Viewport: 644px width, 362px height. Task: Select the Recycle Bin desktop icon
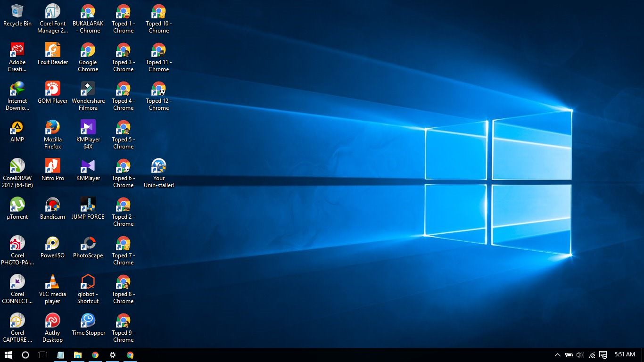click(x=17, y=15)
